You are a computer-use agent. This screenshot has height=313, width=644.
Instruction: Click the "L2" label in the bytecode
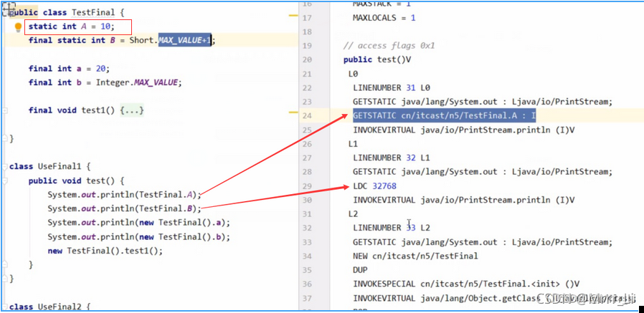[353, 213]
